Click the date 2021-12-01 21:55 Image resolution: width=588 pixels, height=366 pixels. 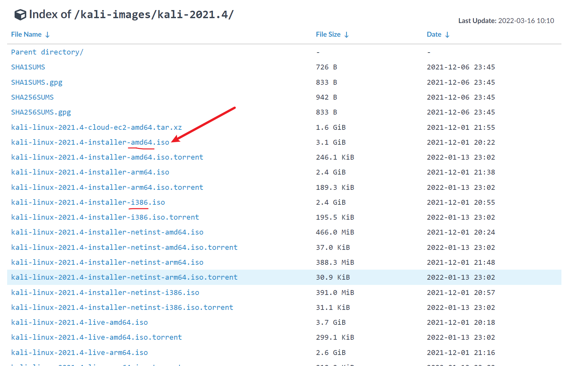(x=461, y=127)
